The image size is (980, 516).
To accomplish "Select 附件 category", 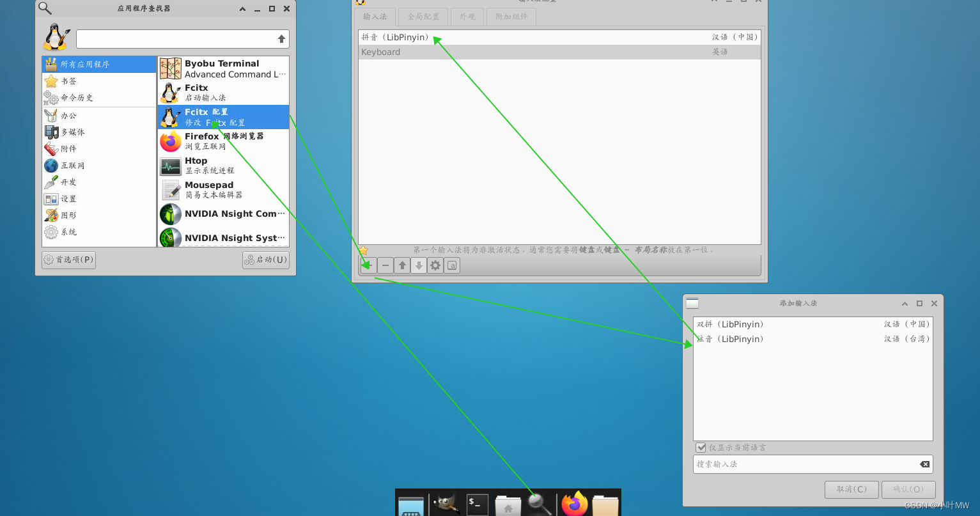I will 99,149.
